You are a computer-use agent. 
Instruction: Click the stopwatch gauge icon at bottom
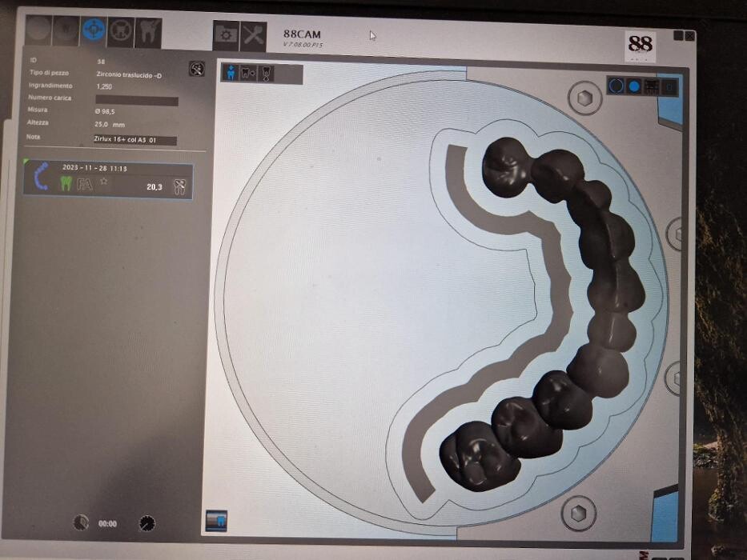tap(147, 523)
